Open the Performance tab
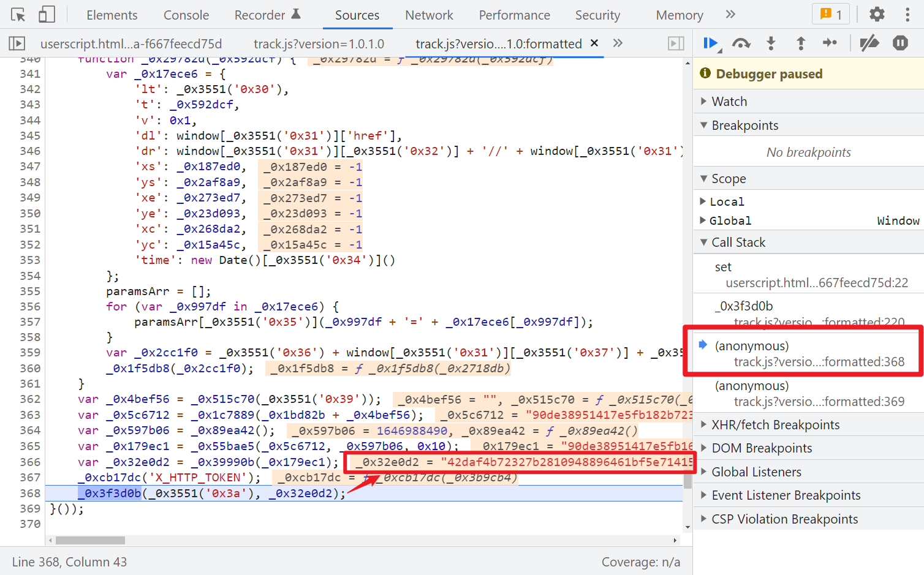This screenshot has width=924, height=575. 515,15
